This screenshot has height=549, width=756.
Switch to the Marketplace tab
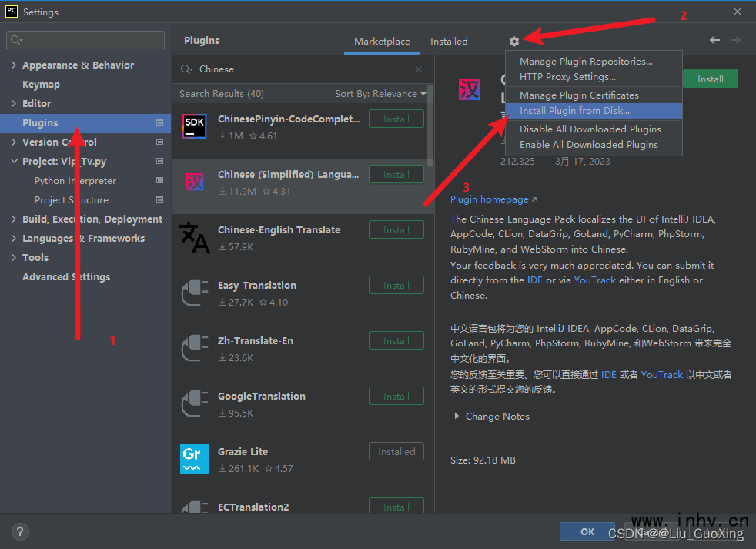382,42
